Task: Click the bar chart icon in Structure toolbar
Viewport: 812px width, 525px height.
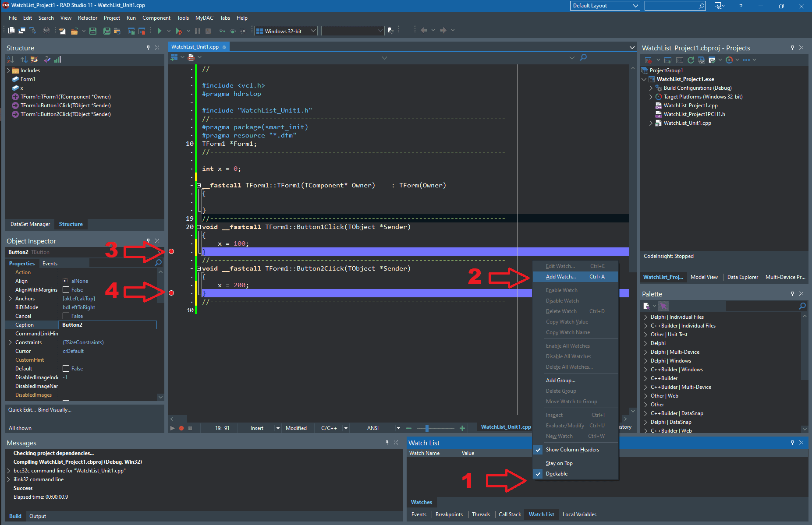Action: (x=58, y=60)
